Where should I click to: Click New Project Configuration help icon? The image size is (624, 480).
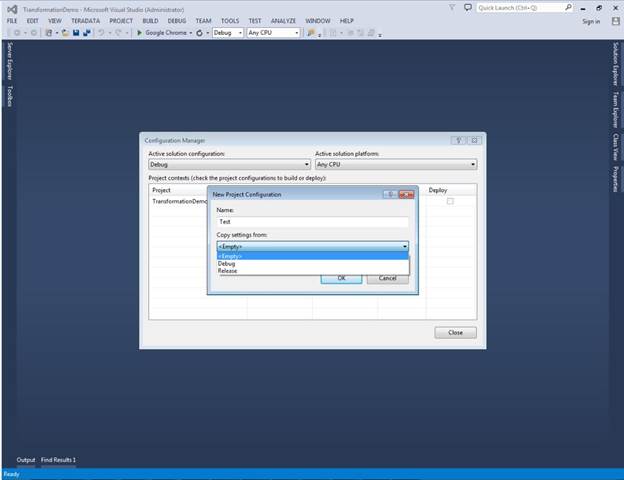(x=390, y=194)
